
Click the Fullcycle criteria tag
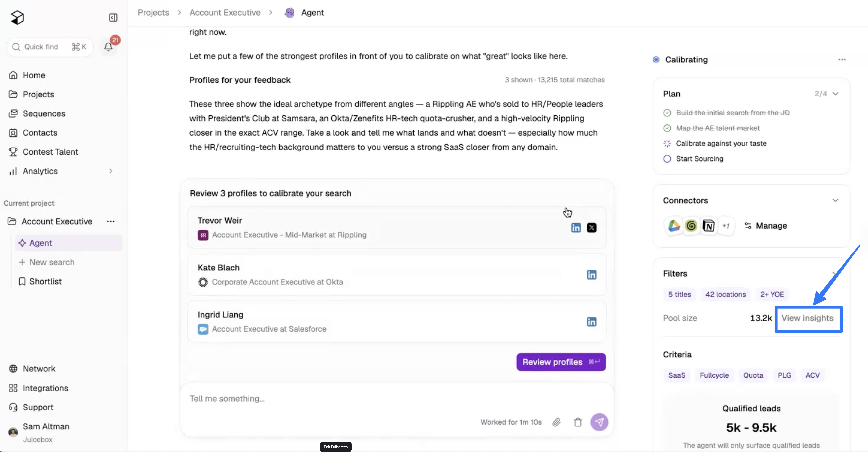pyautogui.click(x=714, y=375)
